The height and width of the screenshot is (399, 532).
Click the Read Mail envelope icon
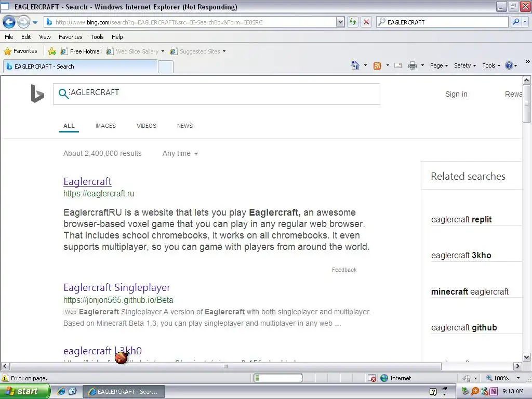pyautogui.click(x=398, y=65)
